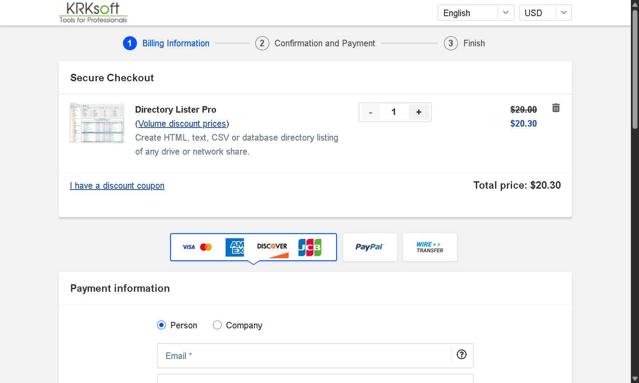Increase quantity with plus button
This screenshot has width=639, height=383.
[x=419, y=112]
